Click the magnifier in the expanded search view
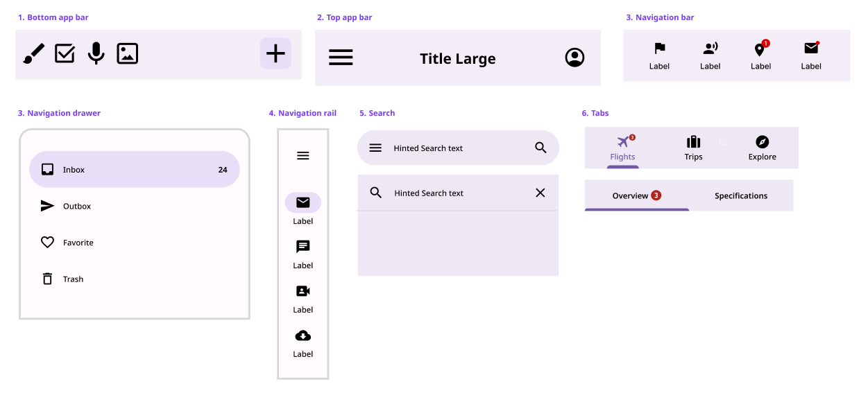Image resolution: width=868 pixels, height=393 pixels. click(375, 193)
